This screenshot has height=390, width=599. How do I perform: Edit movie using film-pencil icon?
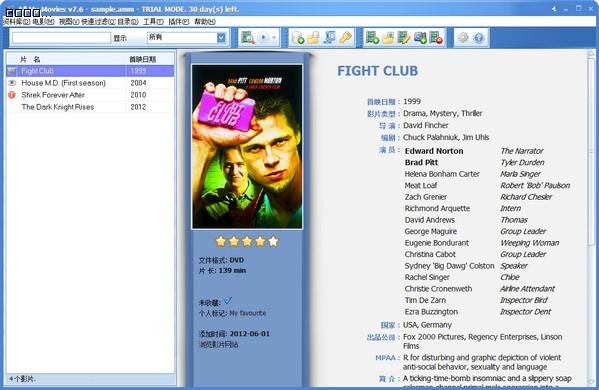[x=404, y=37]
